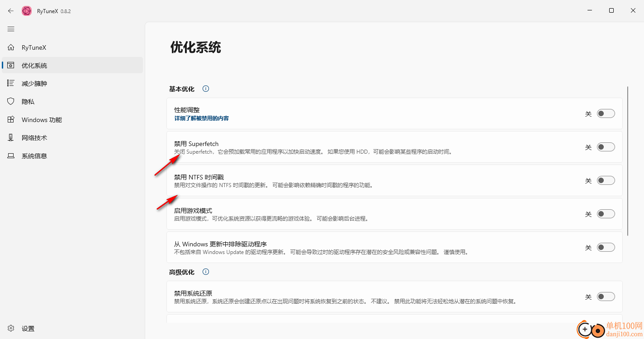The width and height of the screenshot is (644, 339).
Task: Open the RyTuneX home page
Action: (72, 47)
